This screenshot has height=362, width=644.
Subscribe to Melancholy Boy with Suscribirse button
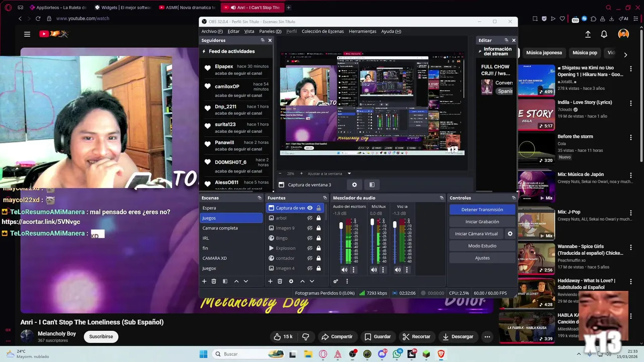[101, 336]
